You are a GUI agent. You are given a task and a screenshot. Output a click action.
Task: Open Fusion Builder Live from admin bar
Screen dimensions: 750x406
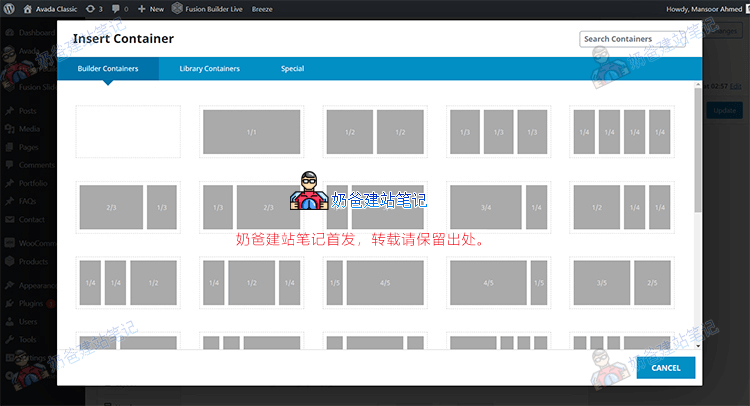[x=211, y=9]
